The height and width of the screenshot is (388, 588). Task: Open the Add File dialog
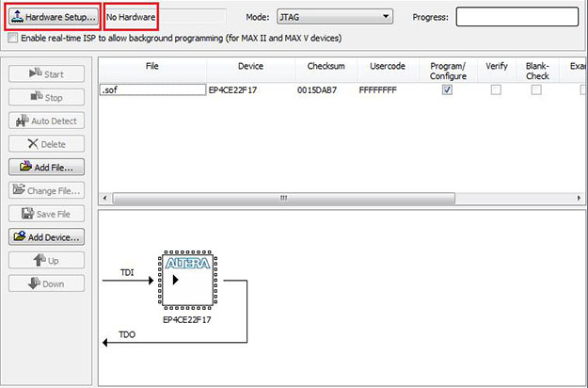pyautogui.click(x=47, y=168)
